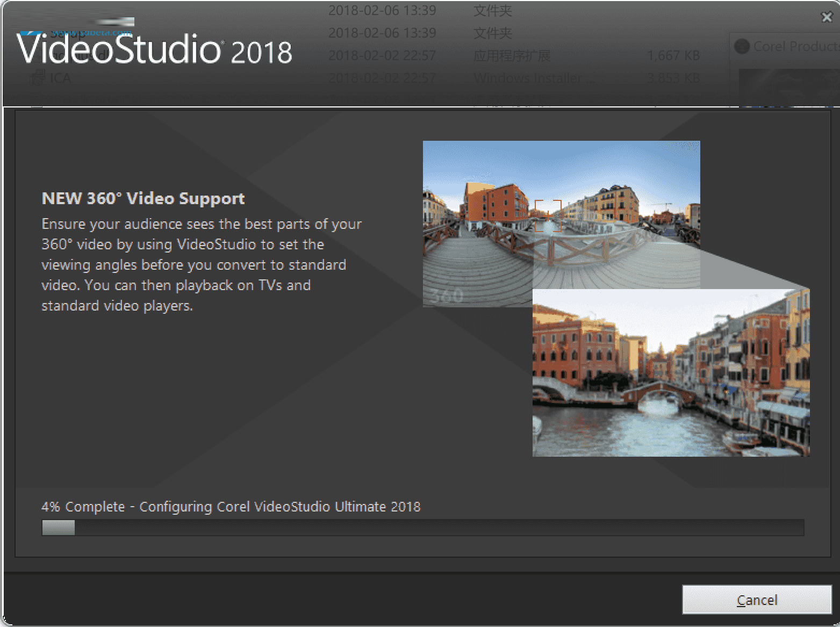Click the installation progress bar track
Viewport: 840px width, 627px height.
[430, 528]
